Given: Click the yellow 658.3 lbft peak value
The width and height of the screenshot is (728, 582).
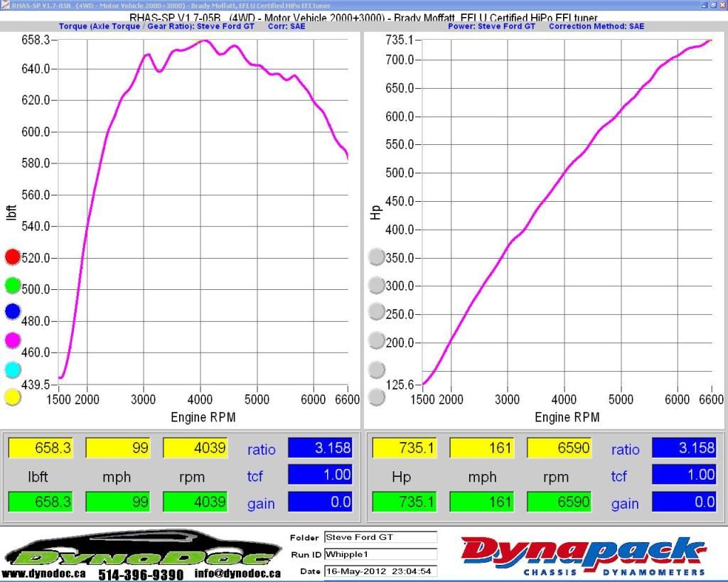Looking at the screenshot, I should click(x=41, y=448).
